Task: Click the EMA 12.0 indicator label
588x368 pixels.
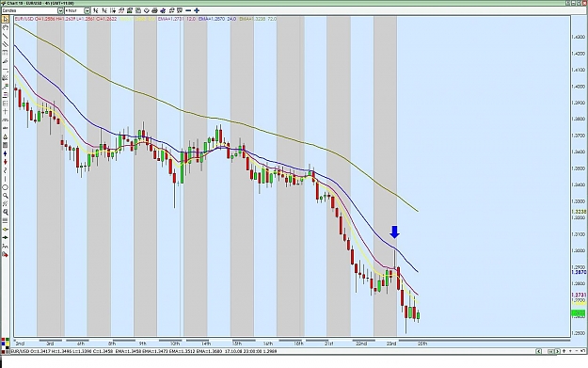Action: point(177,19)
